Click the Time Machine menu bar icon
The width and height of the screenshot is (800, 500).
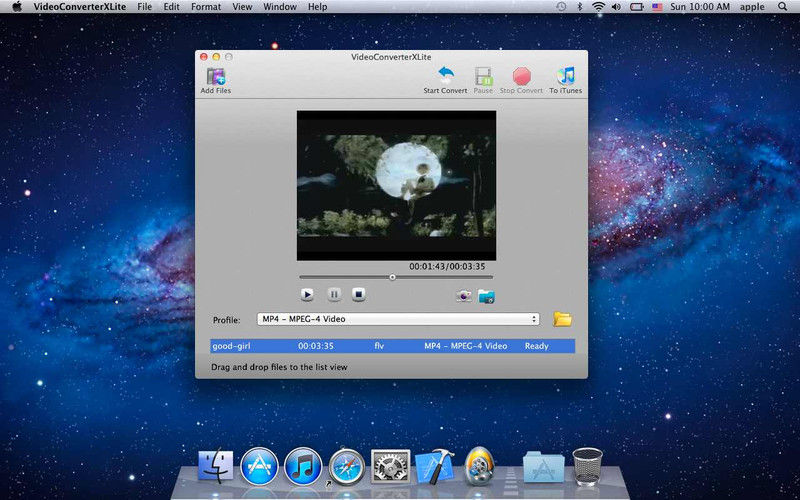[561, 7]
